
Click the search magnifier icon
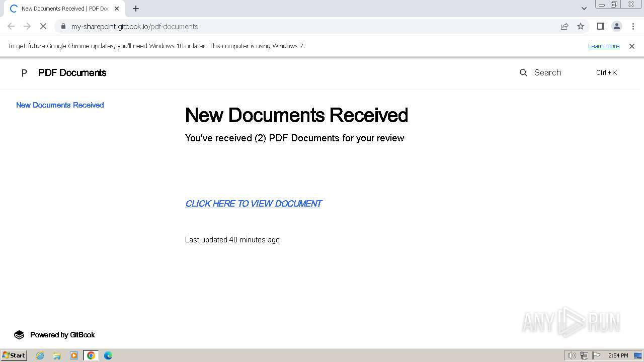[x=523, y=73]
